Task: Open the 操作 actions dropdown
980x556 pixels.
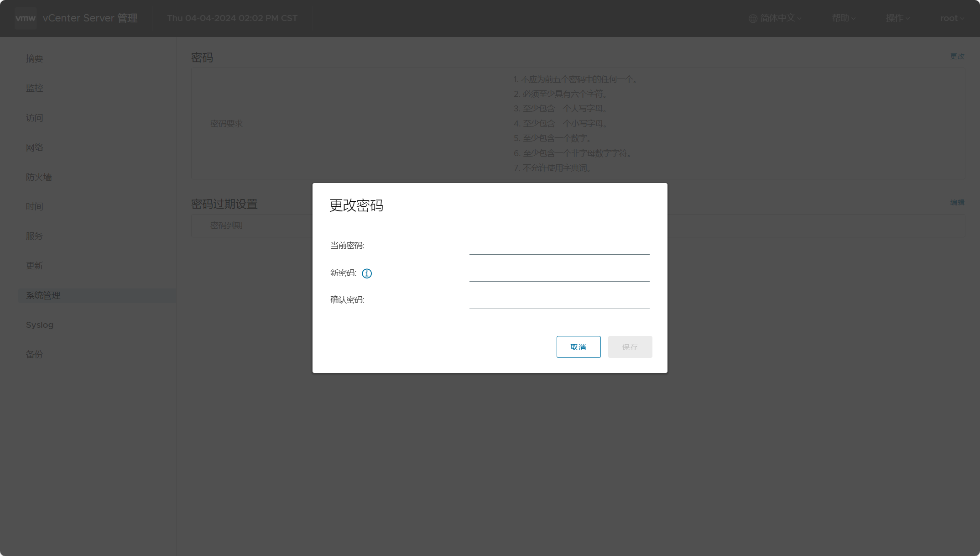Action: point(897,18)
